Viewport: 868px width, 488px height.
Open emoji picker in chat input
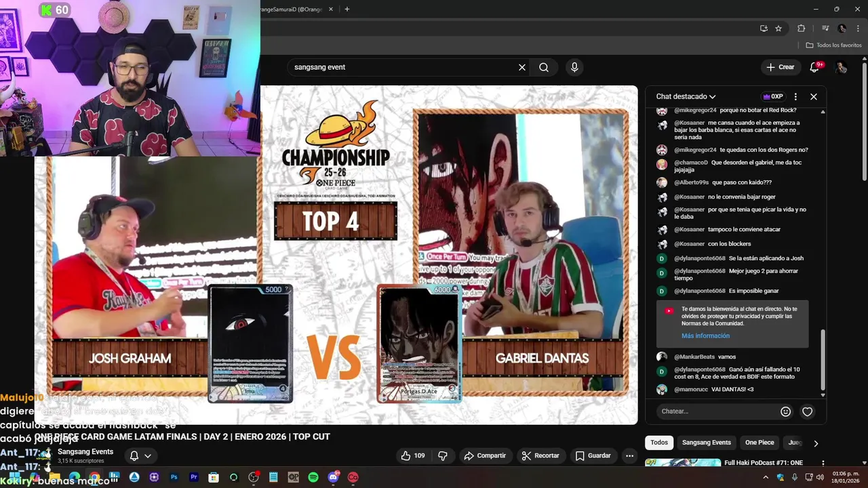click(785, 411)
